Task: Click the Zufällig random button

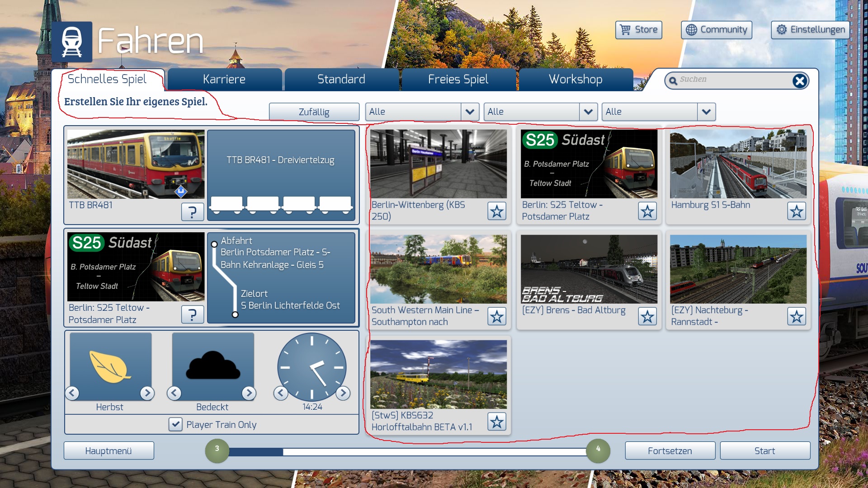Action: pos(314,112)
